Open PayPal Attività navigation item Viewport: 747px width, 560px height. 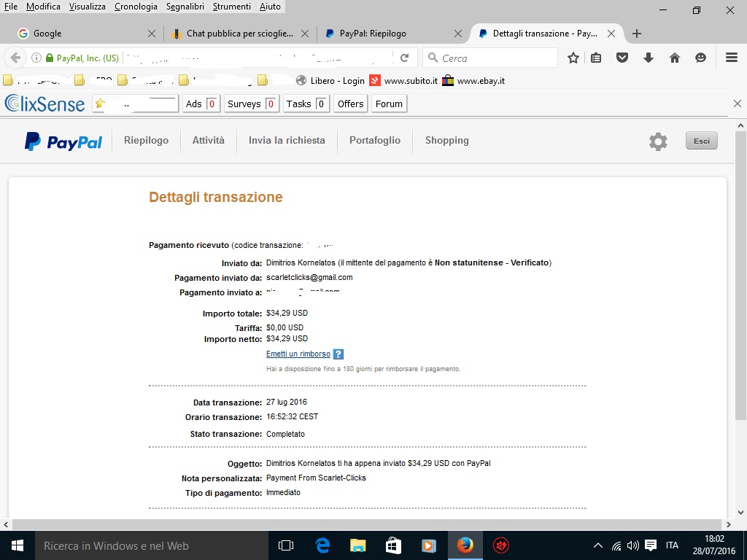point(208,141)
